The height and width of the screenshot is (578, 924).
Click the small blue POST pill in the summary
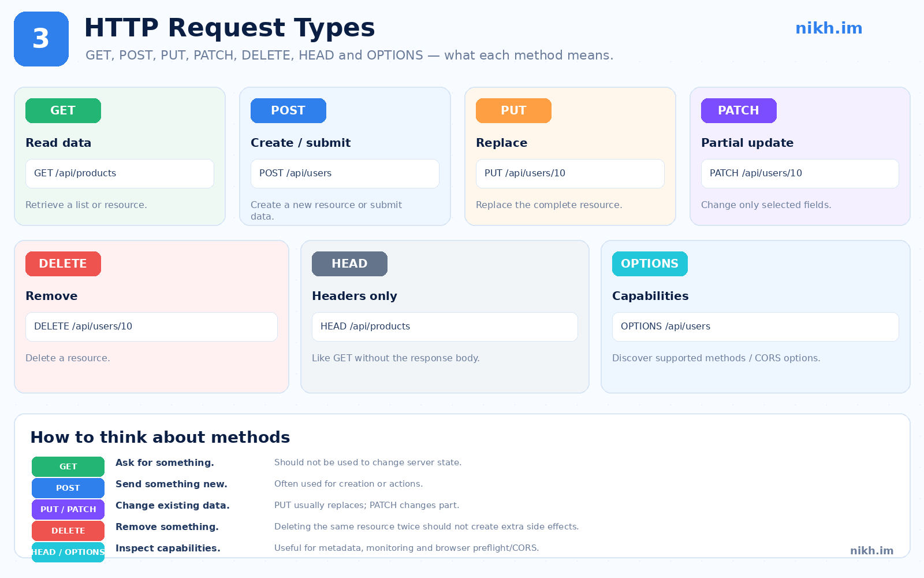(68, 488)
